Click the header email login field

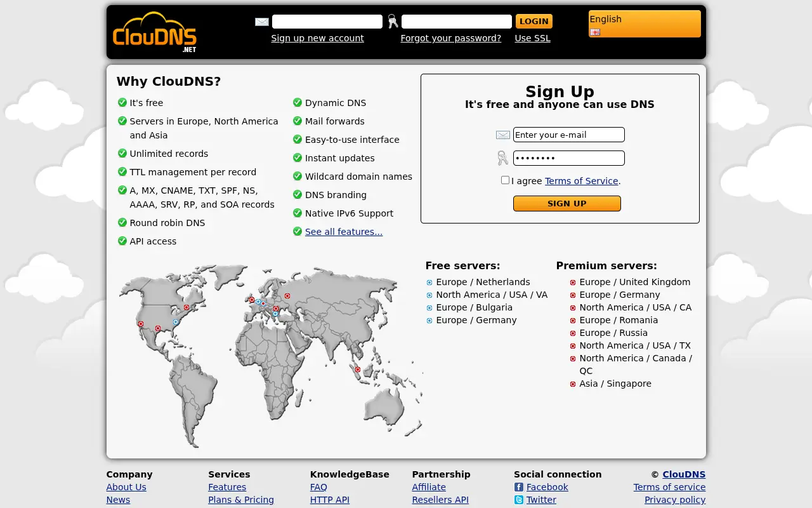[327, 22]
